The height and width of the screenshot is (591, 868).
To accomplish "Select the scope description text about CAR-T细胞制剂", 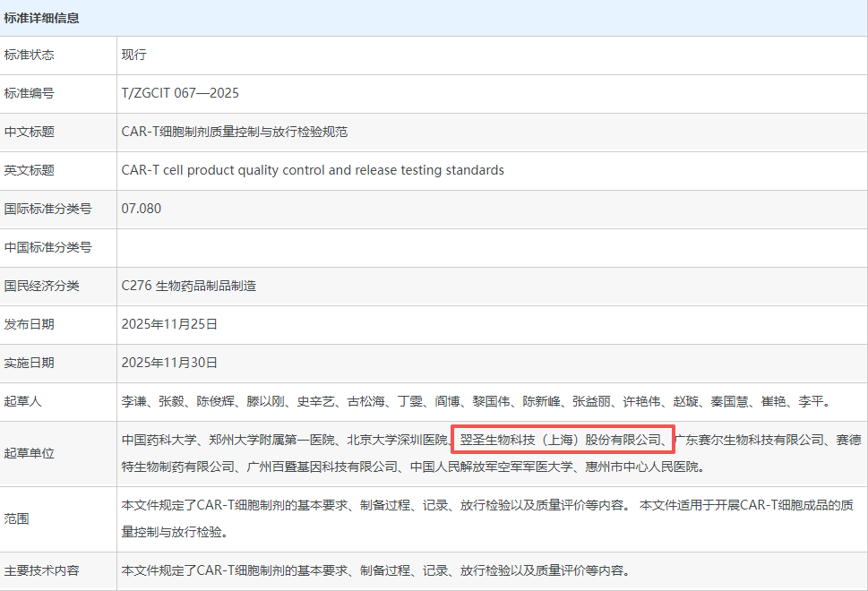I will click(x=376, y=506).
